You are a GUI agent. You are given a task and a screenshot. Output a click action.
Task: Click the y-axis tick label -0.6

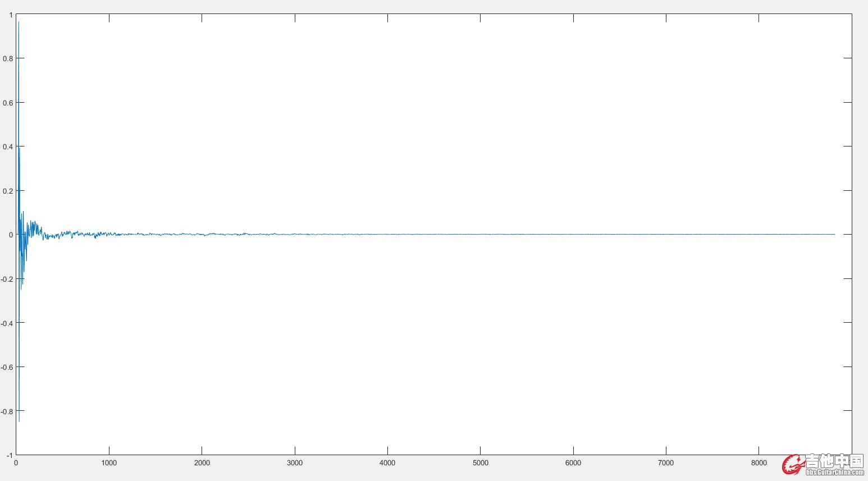(x=7, y=367)
